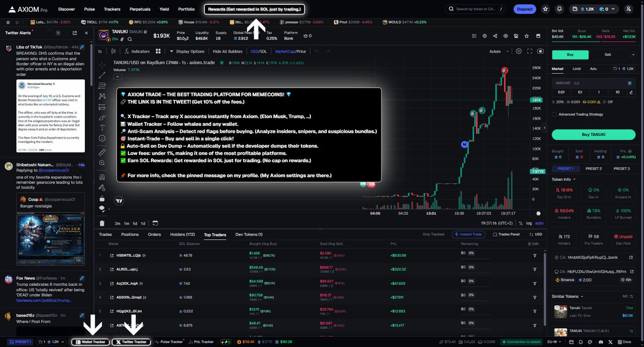Screen dimensions: 644x347
Task: Open the favorites star in top bar
Action: pos(545,9)
